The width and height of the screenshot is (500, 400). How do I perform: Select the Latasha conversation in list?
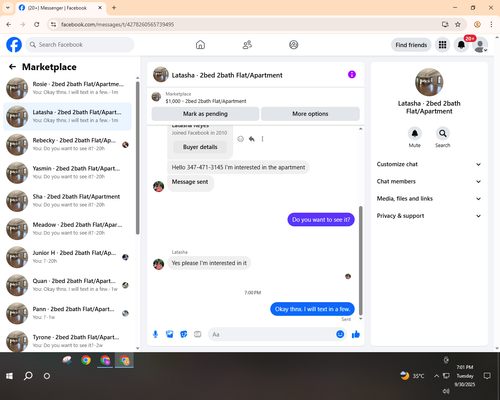(x=67, y=116)
